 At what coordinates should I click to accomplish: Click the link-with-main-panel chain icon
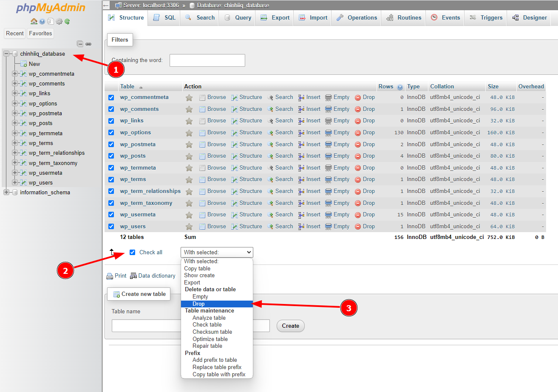tap(88, 44)
